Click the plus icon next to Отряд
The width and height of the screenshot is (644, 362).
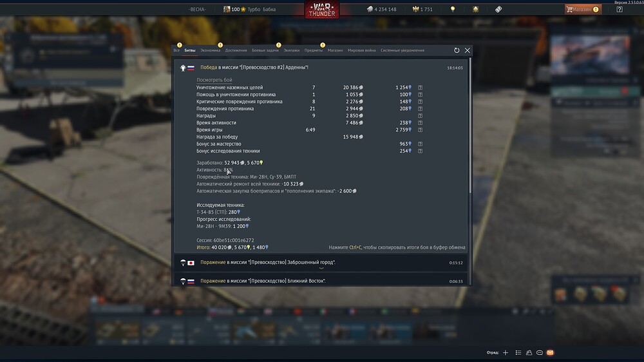(x=506, y=353)
